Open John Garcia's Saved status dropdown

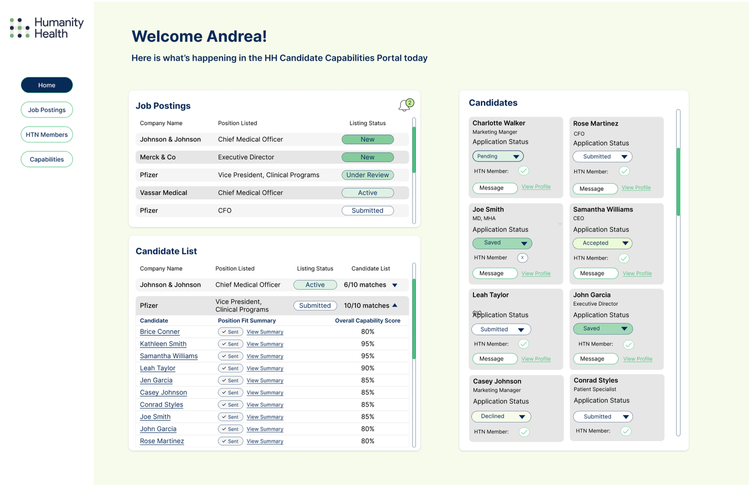pyautogui.click(x=603, y=329)
